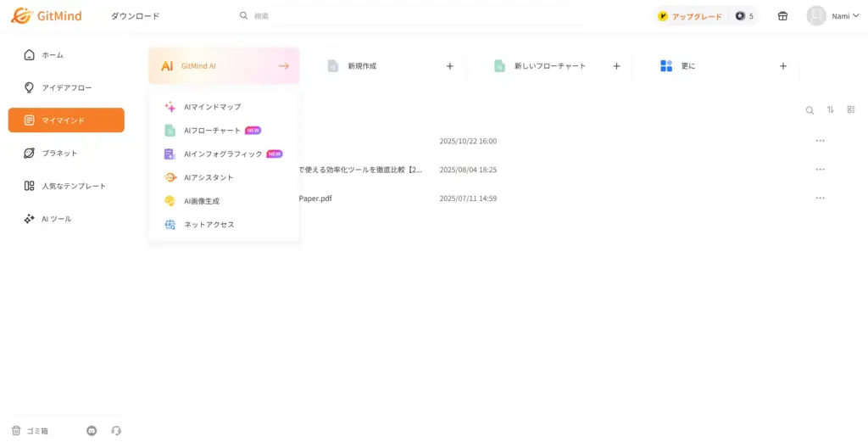868x442 pixels.
Task: Click the file list search magnifier icon
Action: [810, 110]
